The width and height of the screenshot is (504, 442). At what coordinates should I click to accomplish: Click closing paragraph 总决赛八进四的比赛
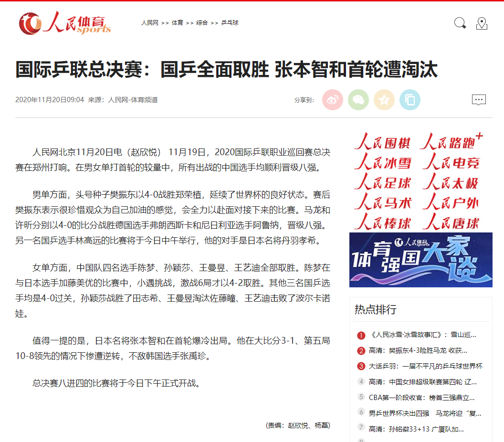click(117, 383)
